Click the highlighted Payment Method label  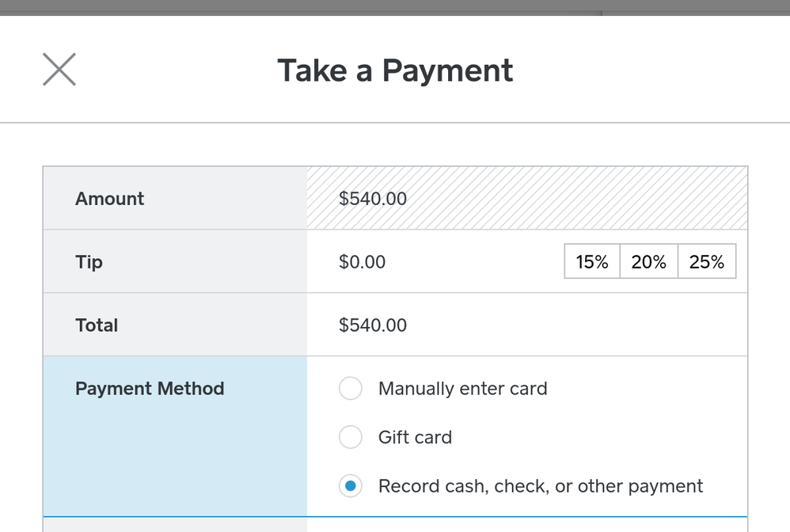point(150,389)
